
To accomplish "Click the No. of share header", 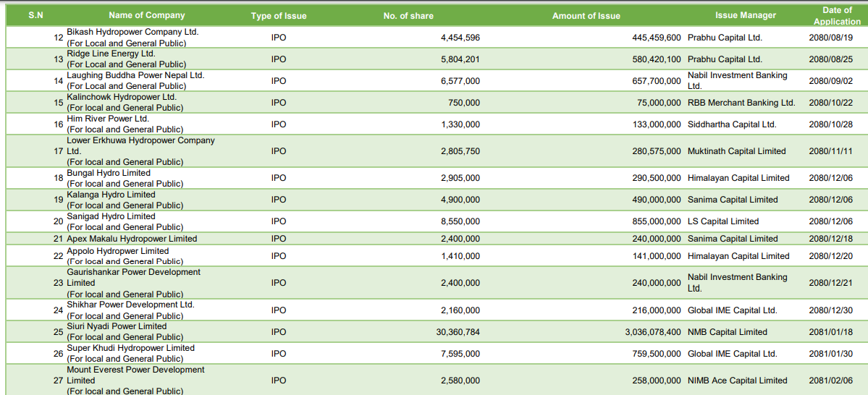I will [408, 15].
